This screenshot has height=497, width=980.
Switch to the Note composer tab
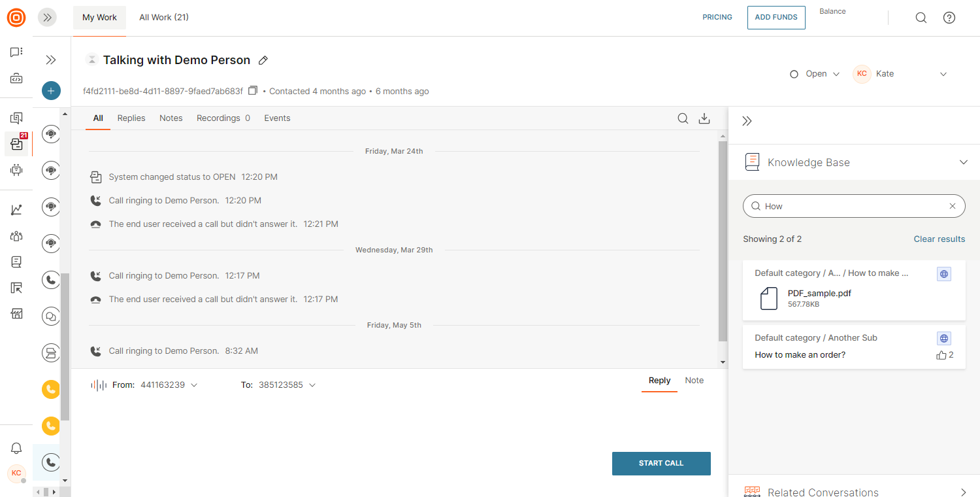(x=694, y=381)
